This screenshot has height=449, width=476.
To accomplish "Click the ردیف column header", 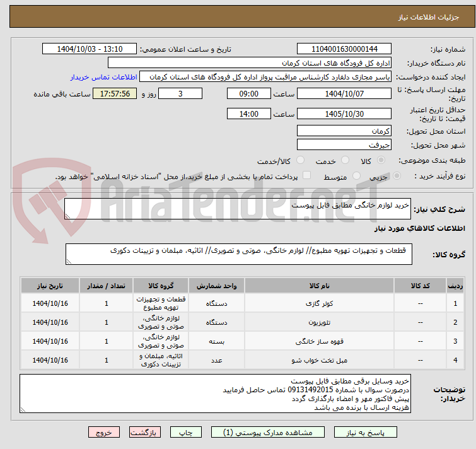I will [x=455, y=286].
